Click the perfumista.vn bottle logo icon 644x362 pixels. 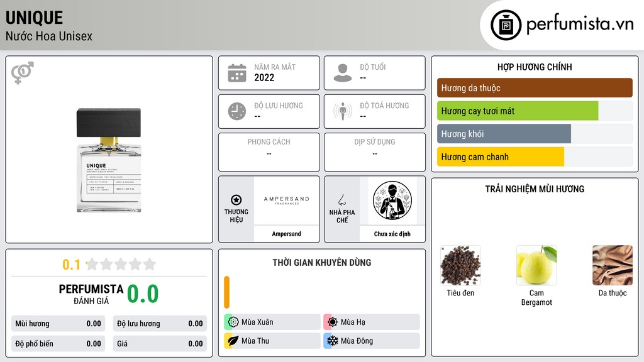click(x=506, y=25)
